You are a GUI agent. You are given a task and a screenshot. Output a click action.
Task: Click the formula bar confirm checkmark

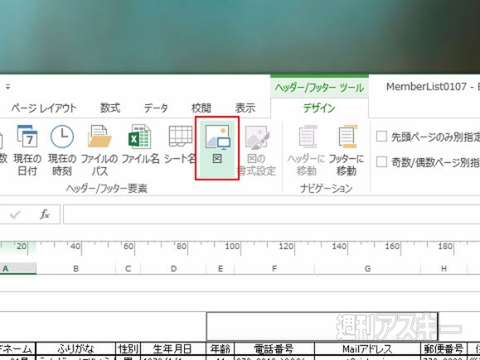(15, 214)
